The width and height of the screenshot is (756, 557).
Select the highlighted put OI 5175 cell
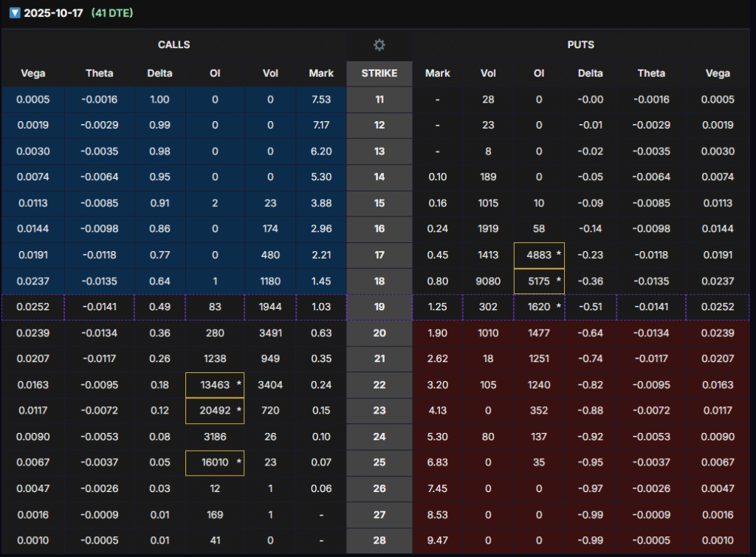click(x=539, y=281)
